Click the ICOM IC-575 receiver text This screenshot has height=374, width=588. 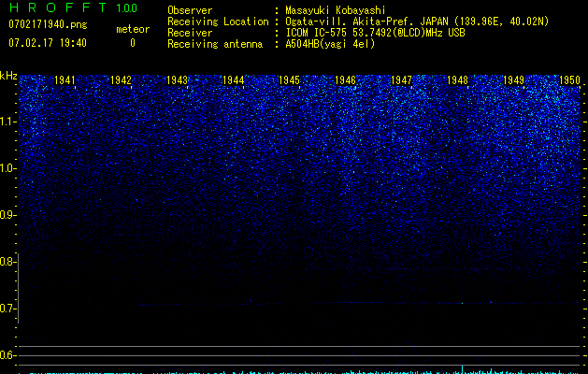375,33
